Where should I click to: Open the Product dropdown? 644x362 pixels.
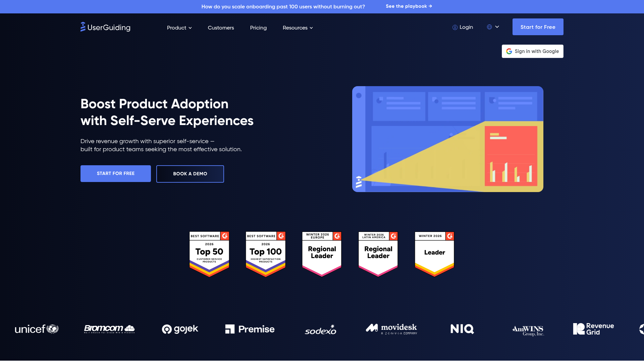click(179, 28)
